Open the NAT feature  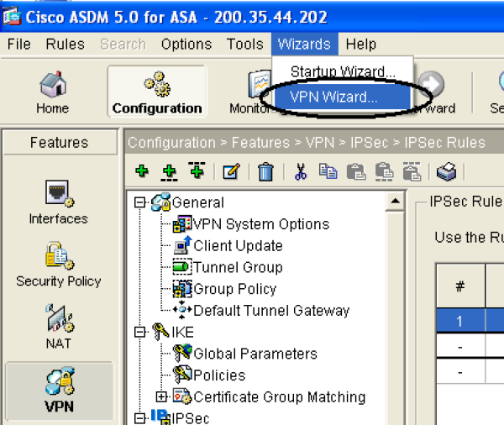pos(58,326)
